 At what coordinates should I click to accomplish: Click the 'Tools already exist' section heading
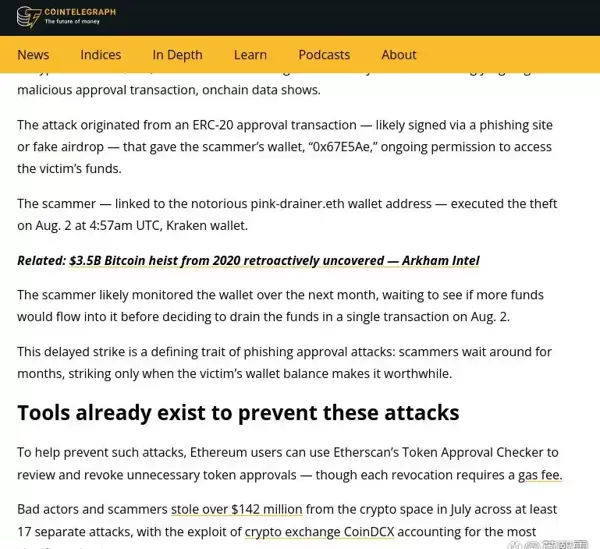(x=238, y=413)
